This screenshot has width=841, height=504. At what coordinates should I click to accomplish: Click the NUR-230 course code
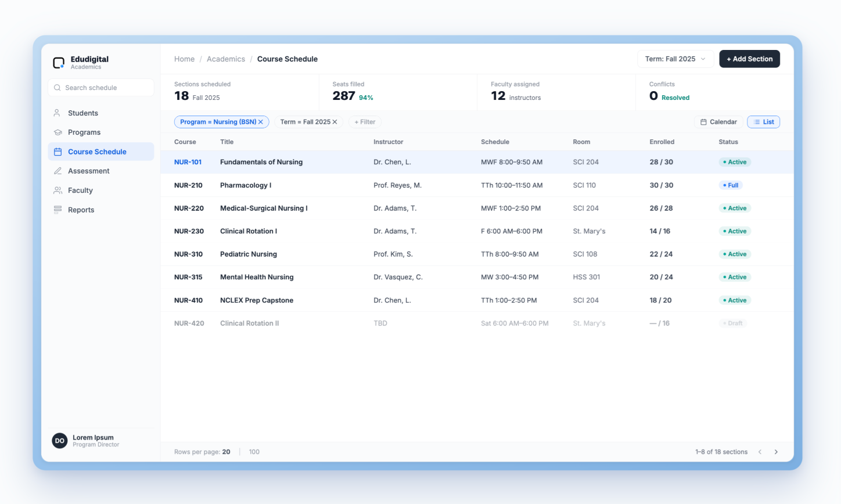tap(189, 231)
